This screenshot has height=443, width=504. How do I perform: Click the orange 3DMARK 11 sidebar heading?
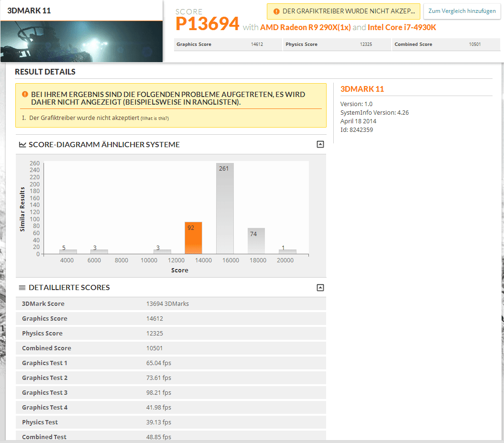[x=362, y=89]
